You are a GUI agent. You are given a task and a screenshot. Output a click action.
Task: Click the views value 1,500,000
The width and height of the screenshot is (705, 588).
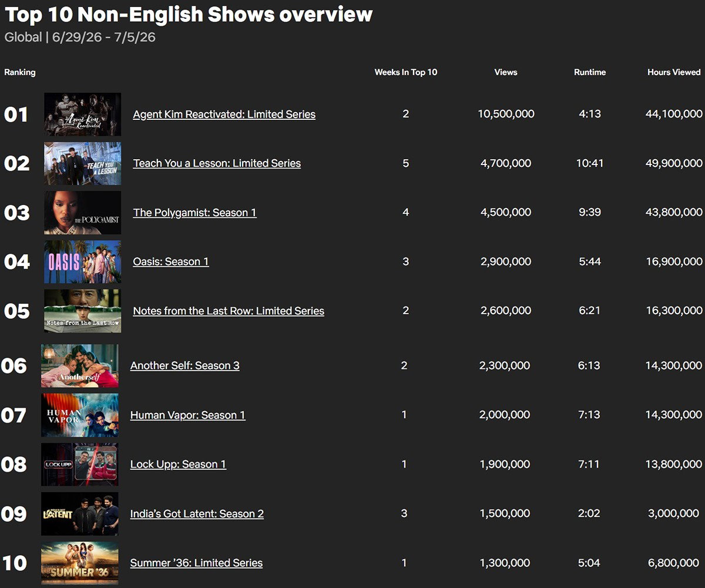tap(505, 513)
